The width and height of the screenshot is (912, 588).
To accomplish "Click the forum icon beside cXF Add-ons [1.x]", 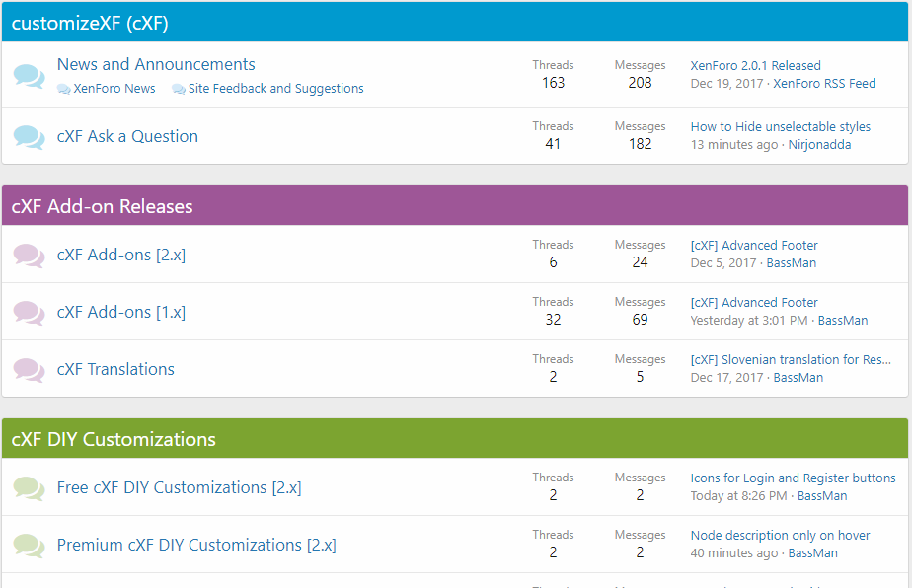I will click(x=29, y=313).
